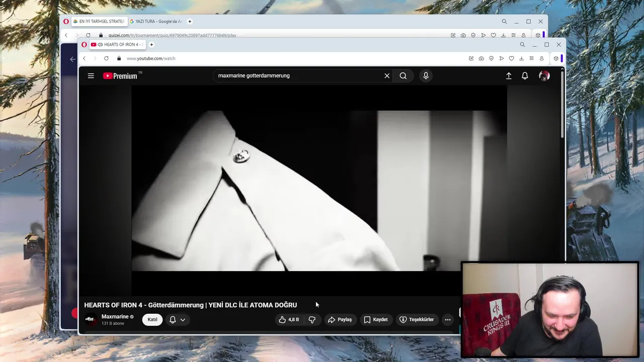Toggle channel notification bell beside Katıl

click(x=173, y=320)
